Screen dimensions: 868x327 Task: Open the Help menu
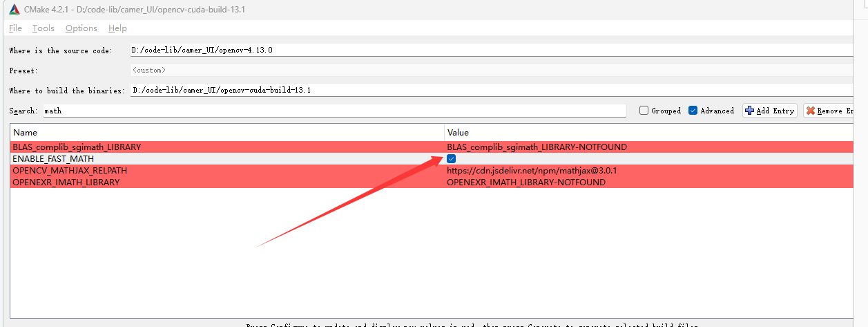coord(117,28)
